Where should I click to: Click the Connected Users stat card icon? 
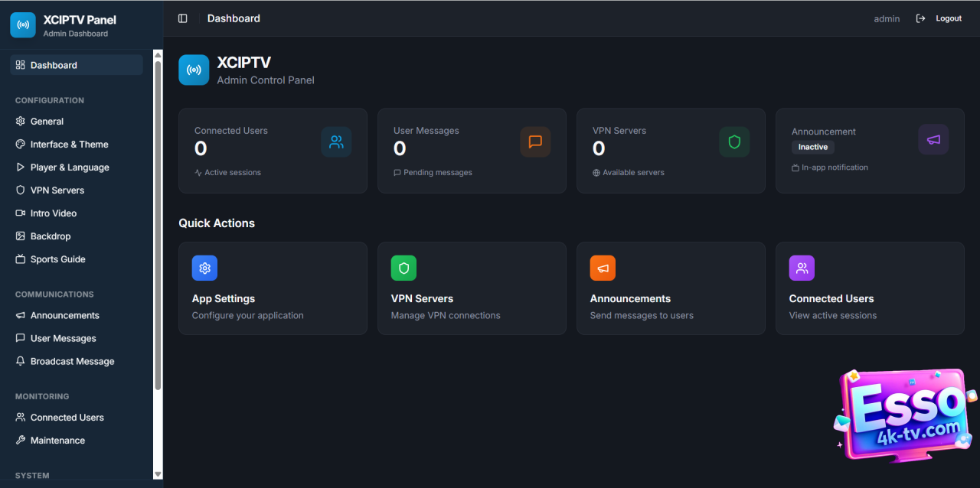[x=336, y=142]
